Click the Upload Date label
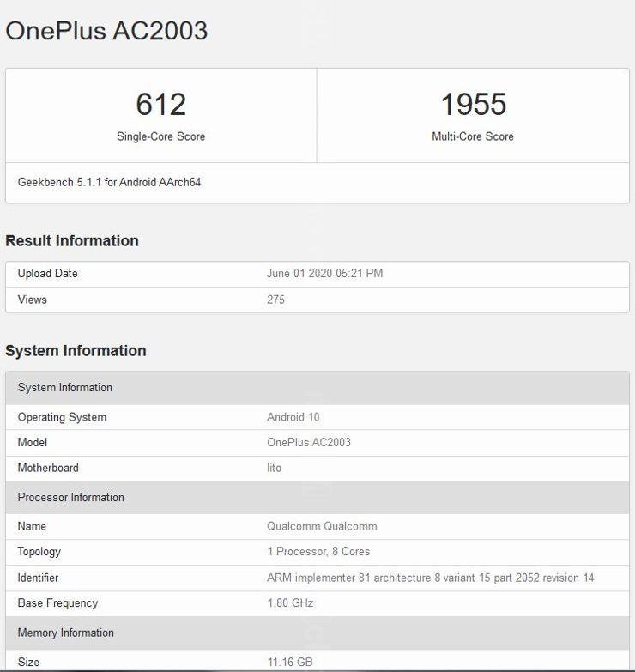The width and height of the screenshot is (635, 672). click(x=47, y=274)
